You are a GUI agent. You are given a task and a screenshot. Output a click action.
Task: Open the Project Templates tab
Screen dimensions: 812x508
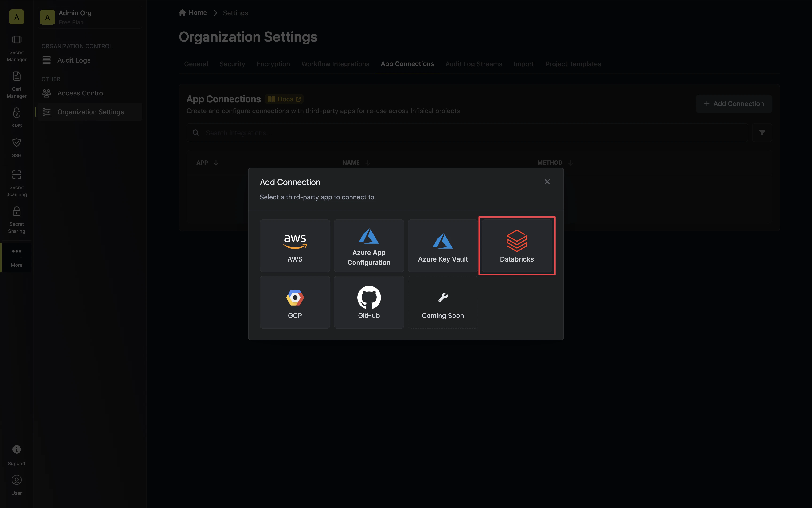pyautogui.click(x=573, y=64)
